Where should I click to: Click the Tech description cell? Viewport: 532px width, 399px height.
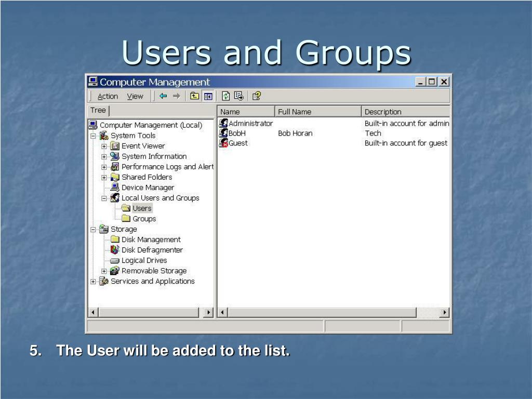point(373,133)
